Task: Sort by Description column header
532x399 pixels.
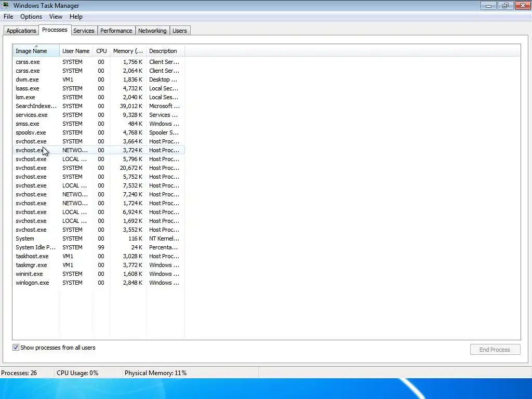Action: [165, 51]
